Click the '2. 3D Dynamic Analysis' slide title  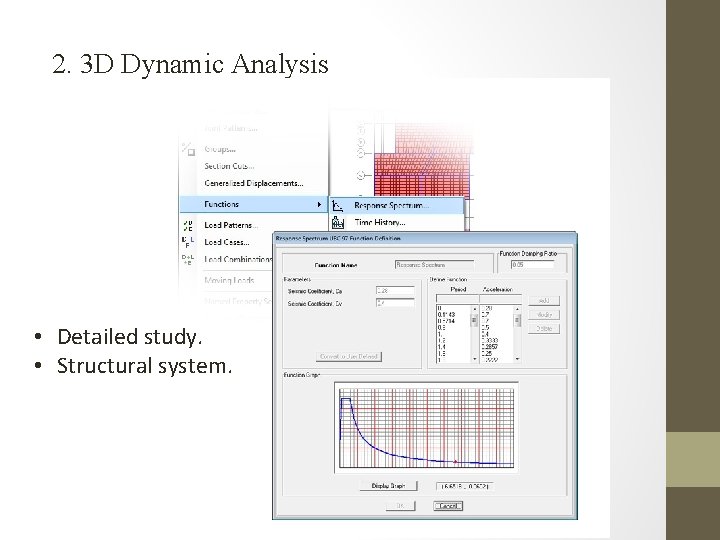point(191,64)
